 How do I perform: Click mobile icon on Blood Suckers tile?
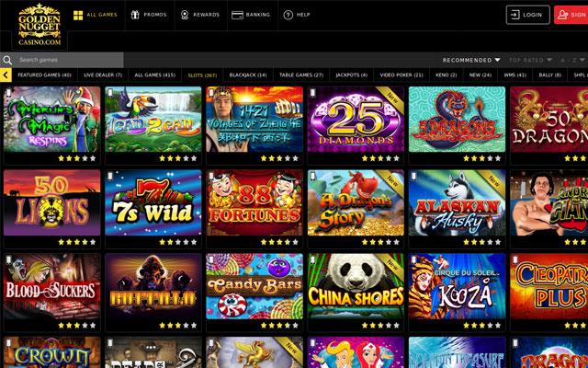(x=8, y=259)
